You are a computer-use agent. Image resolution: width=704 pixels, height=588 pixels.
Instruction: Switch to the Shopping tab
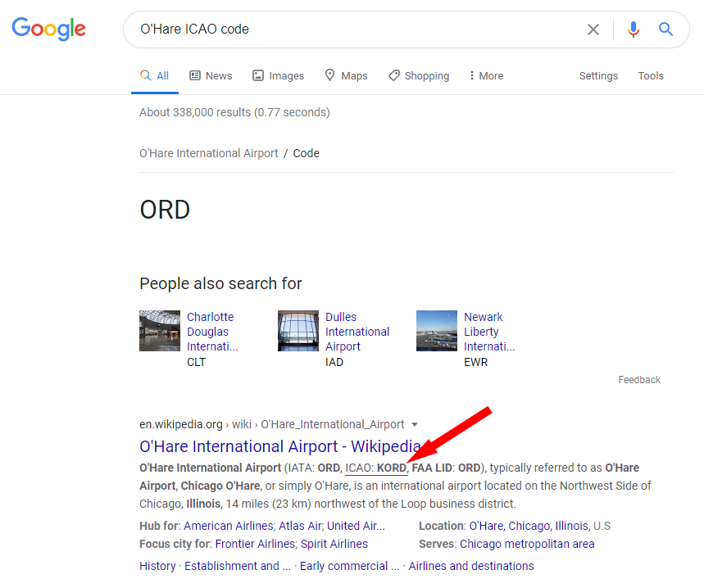pos(419,76)
